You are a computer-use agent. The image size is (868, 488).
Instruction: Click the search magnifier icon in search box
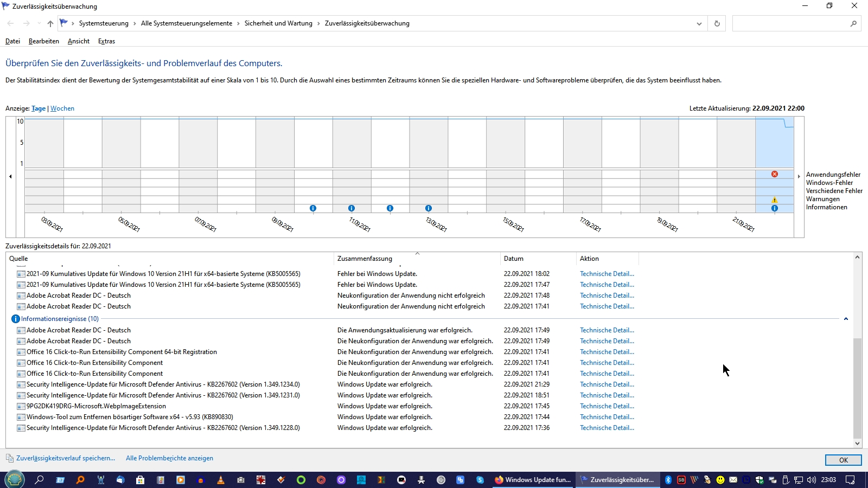click(x=853, y=23)
